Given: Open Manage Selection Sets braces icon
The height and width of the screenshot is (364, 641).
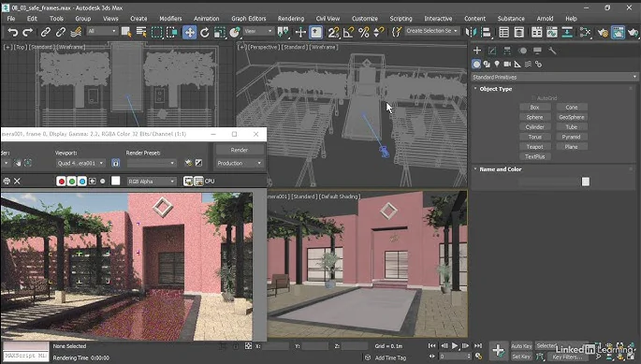Looking at the screenshot, I should click(x=396, y=32).
